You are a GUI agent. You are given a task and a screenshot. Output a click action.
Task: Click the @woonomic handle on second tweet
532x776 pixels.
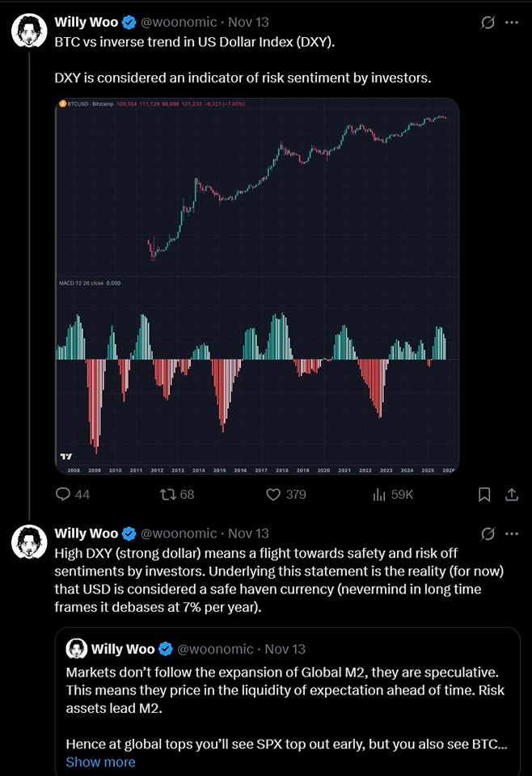pos(179,533)
